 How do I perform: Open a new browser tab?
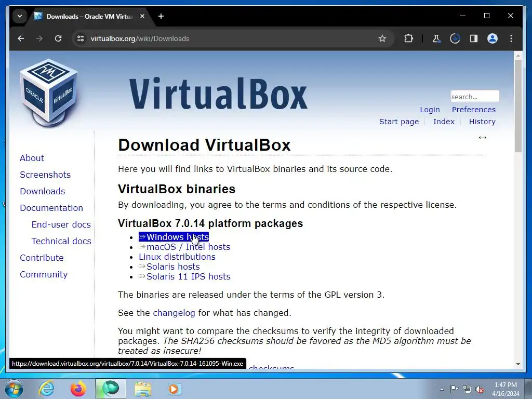point(161,16)
